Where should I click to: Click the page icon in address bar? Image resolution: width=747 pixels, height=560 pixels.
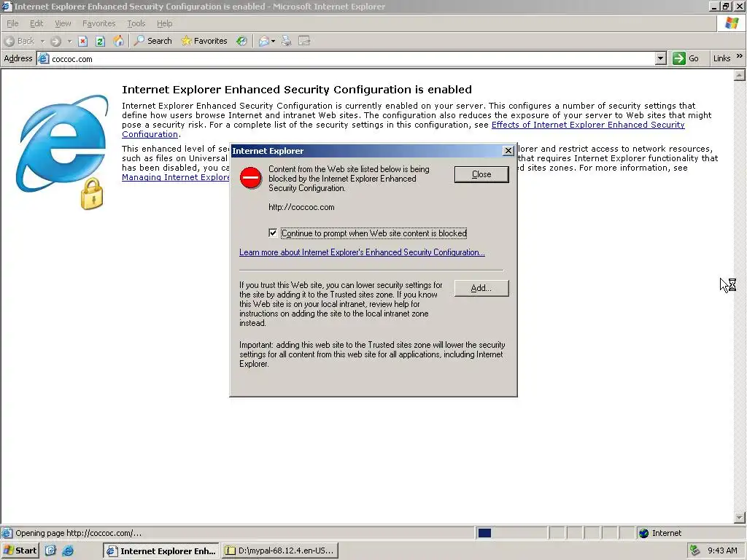point(43,58)
